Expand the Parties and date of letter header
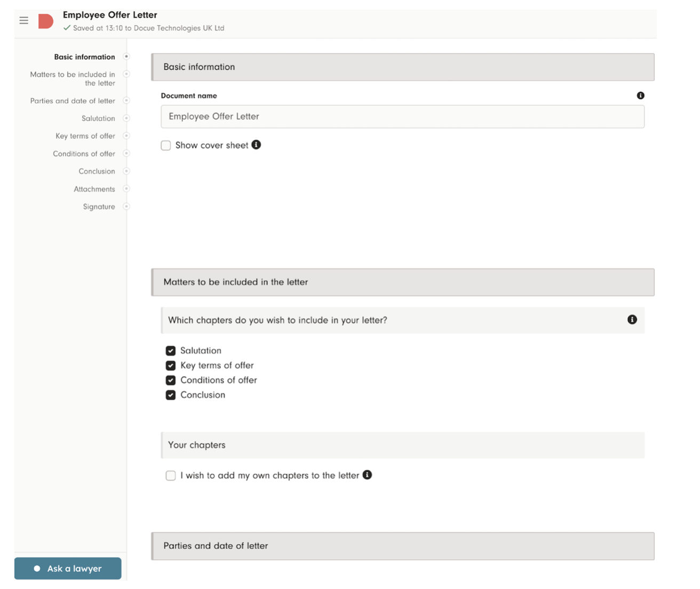Image resolution: width=700 pixels, height=589 pixels. [x=403, y=546]
